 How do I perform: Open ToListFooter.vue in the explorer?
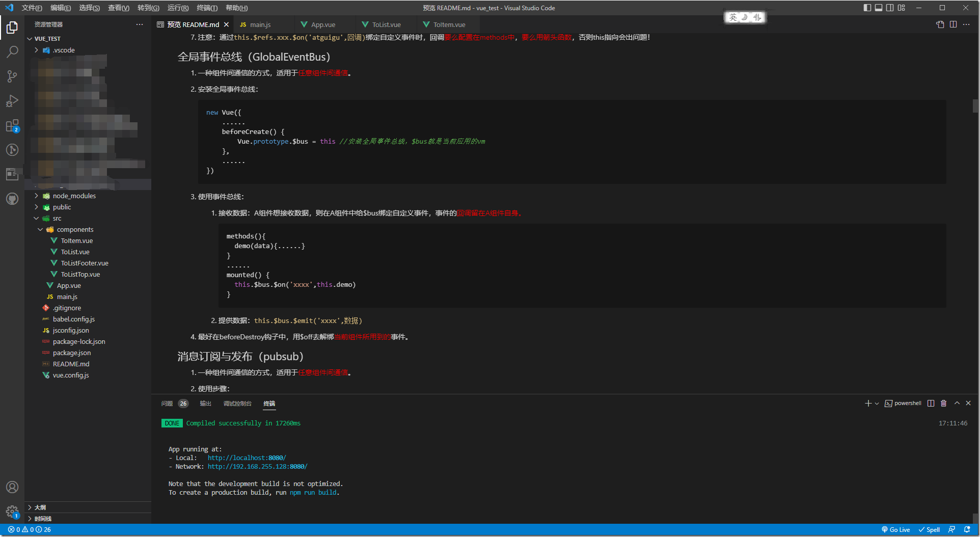click(x=85, y=263)
